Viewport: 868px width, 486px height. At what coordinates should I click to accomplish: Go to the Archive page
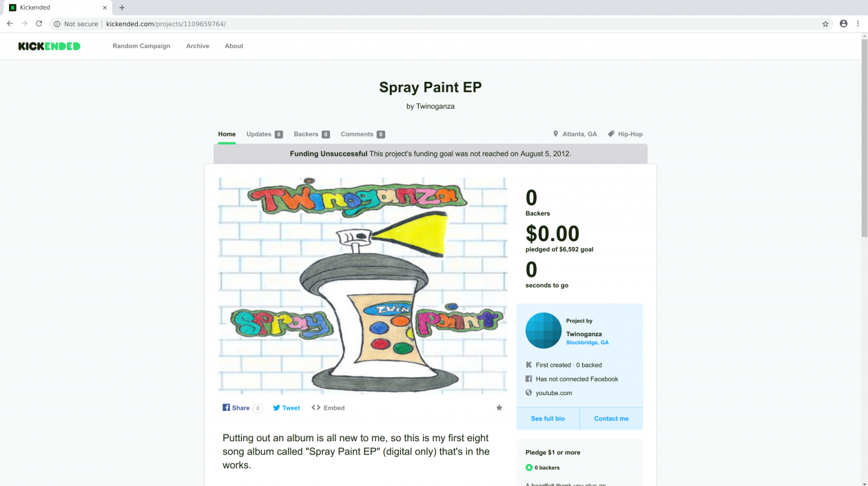pos(198,46)
